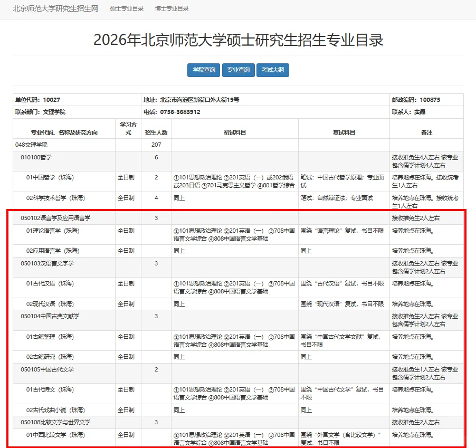
Task: Select 全日制 in the 01中国哲学 row
Action: coord(126,177)
